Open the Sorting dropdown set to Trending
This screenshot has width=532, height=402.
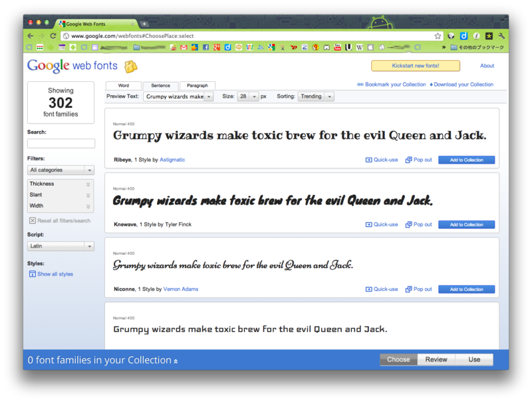[316, 97]
